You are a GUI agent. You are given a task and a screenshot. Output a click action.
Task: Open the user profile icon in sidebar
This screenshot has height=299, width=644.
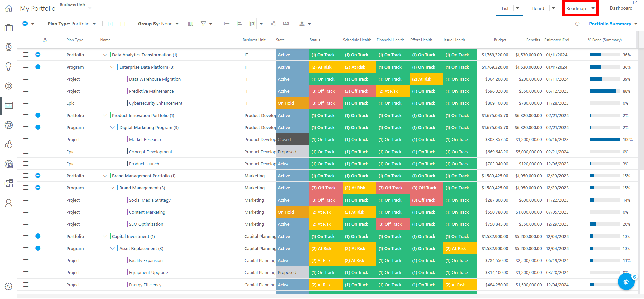pyautogui.click(x=9, y=203)
